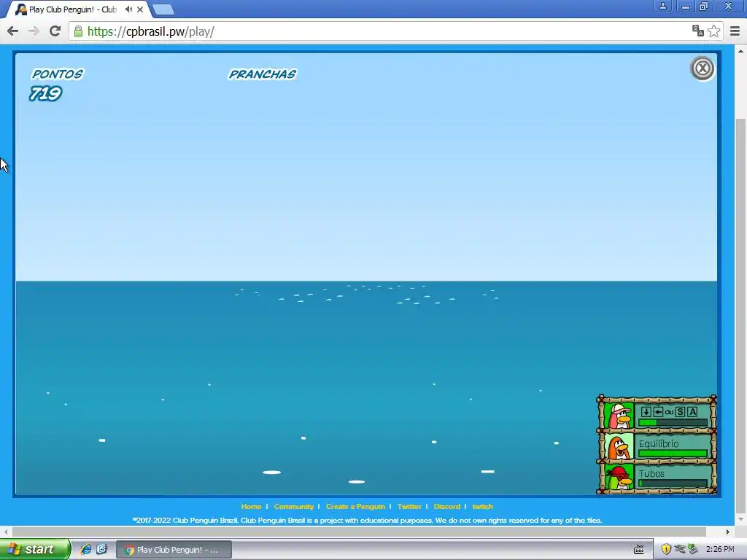Image resolution: width=747 pixels, height=560 pixels.
Task: Click the horizontal scrollbar thumb
Action: pyautogui.click(x=359, y=532)
